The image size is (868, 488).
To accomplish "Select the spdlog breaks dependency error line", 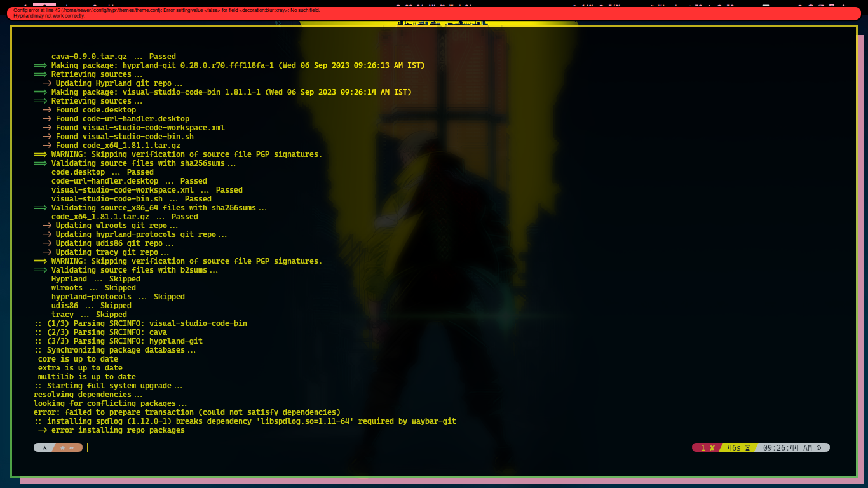I will point(243,421).
